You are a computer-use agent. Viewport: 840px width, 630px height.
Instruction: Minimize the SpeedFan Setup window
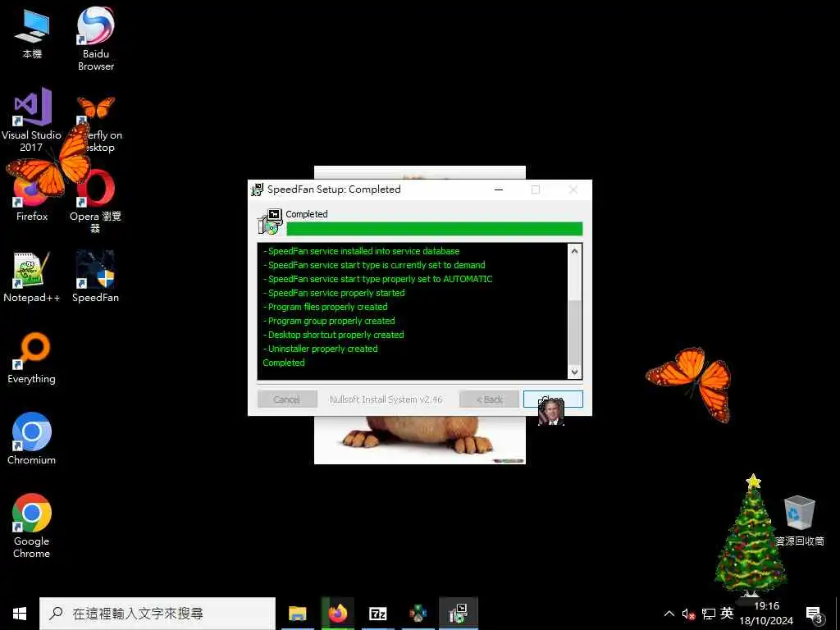tap(499, 189)
